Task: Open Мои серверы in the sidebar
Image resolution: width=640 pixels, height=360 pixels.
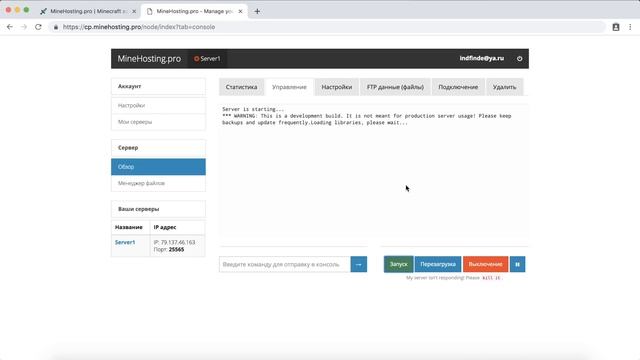Action: tap(158, 122)
